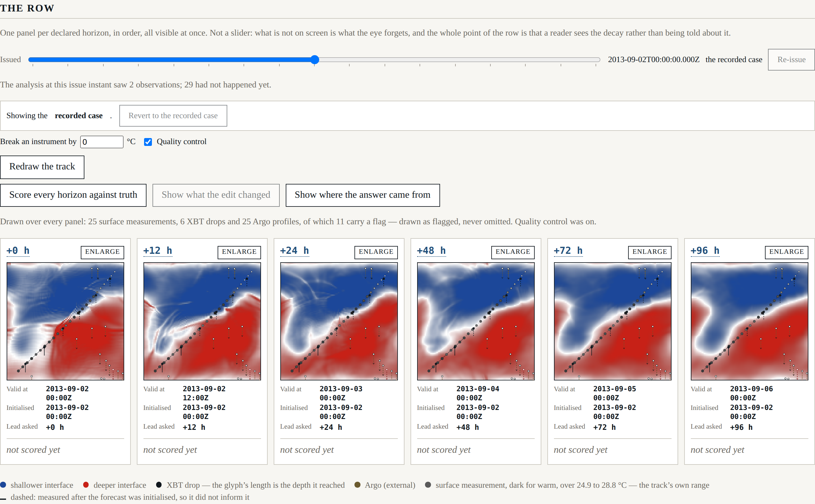
Task: Click the blue shallower interface legend dot
Action: (3, 485)
